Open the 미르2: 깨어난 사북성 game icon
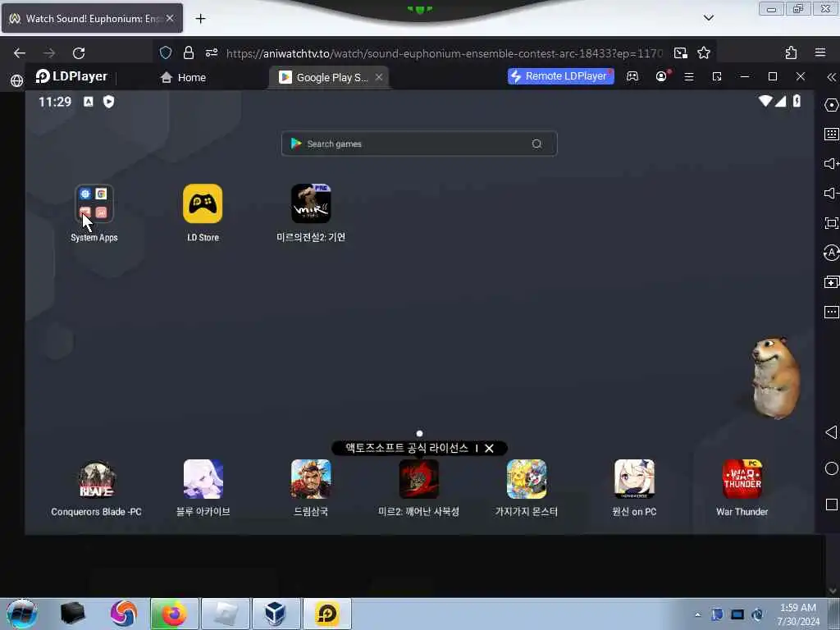 [x=419, y=479]
